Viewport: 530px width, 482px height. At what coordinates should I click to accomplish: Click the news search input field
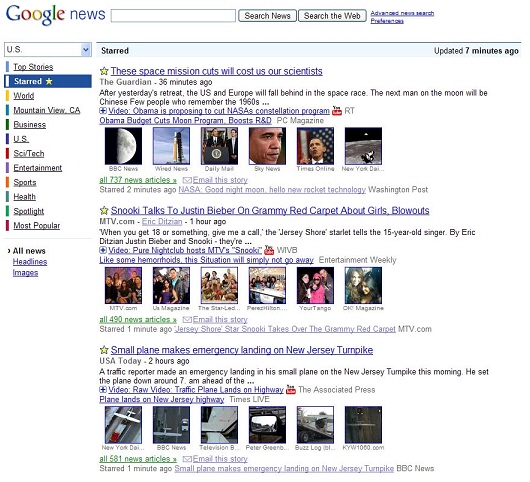coord(173,16)
